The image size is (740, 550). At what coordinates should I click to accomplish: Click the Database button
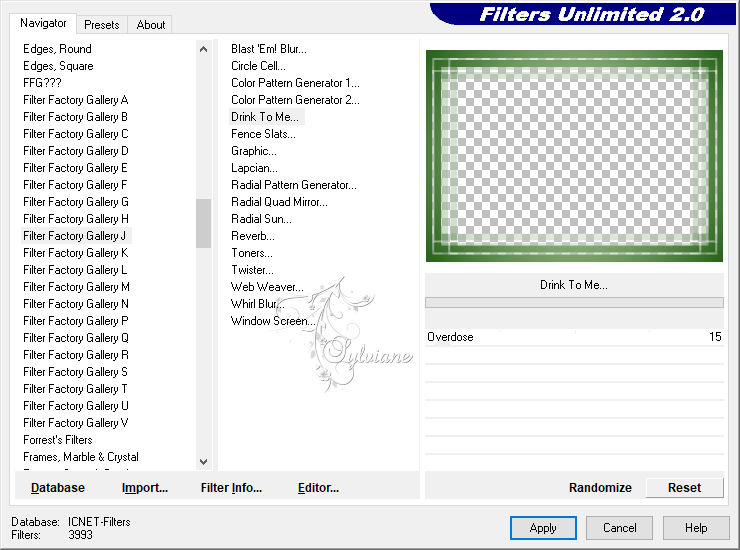58,488
